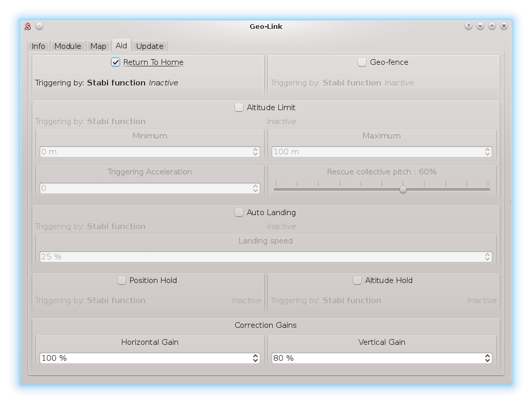Go to the Map tab

point(98,46)
